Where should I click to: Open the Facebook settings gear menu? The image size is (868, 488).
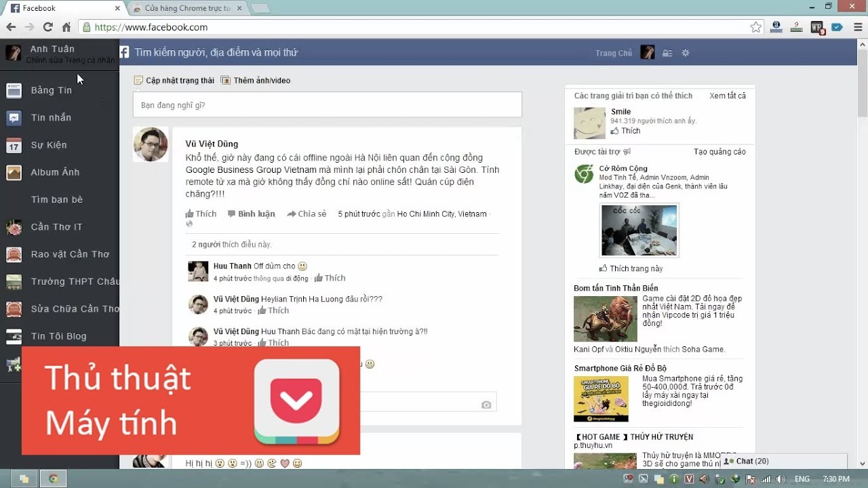686,53
